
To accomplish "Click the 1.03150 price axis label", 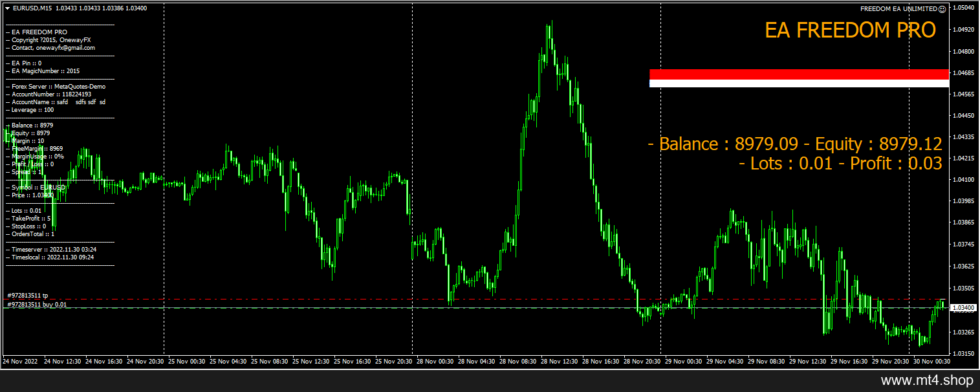I will 964,354.
